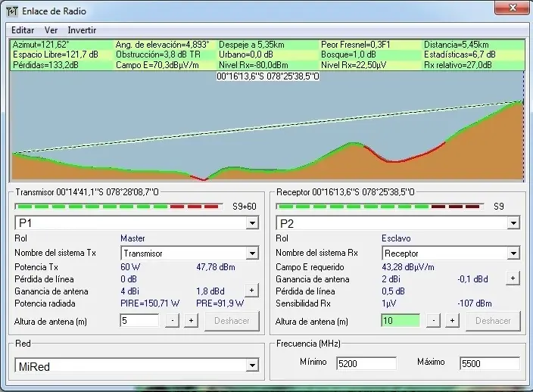Viewport: 533px width, 392px height.
Task: Click the Urbano=0,0 dB value
Action: click(246, 54)
